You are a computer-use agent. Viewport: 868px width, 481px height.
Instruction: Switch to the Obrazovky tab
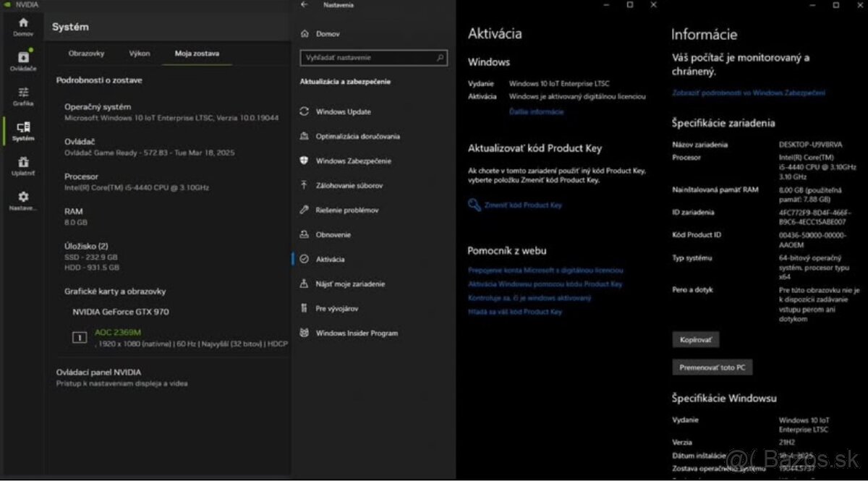[x=86, y=54]
